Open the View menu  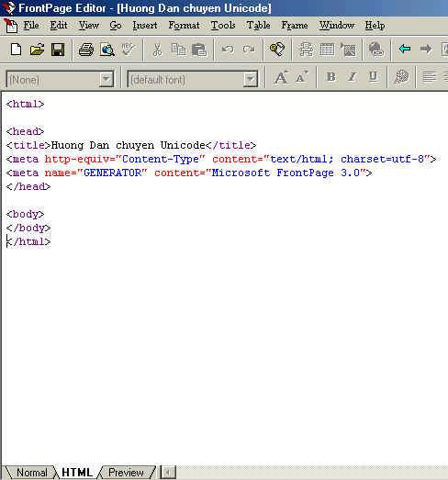89,26
